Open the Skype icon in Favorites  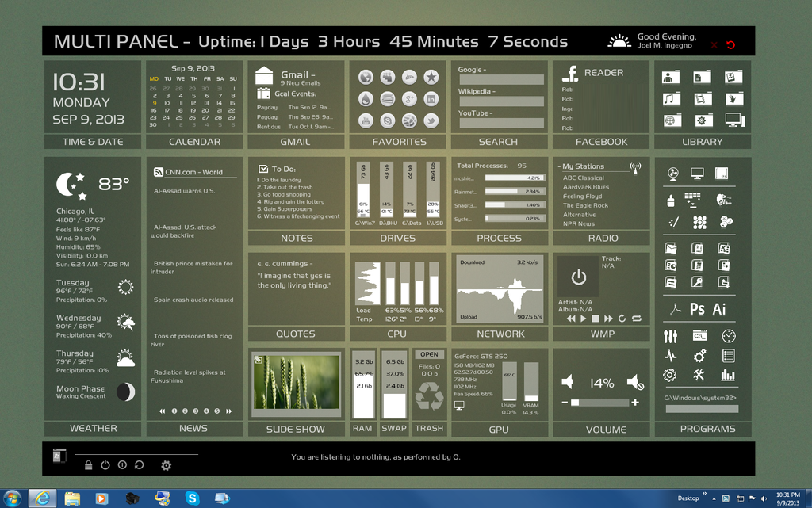pos(387,120)
